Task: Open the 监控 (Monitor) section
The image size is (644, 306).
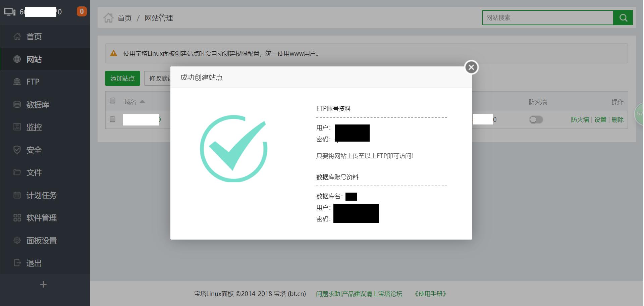Action: [34, 127]
